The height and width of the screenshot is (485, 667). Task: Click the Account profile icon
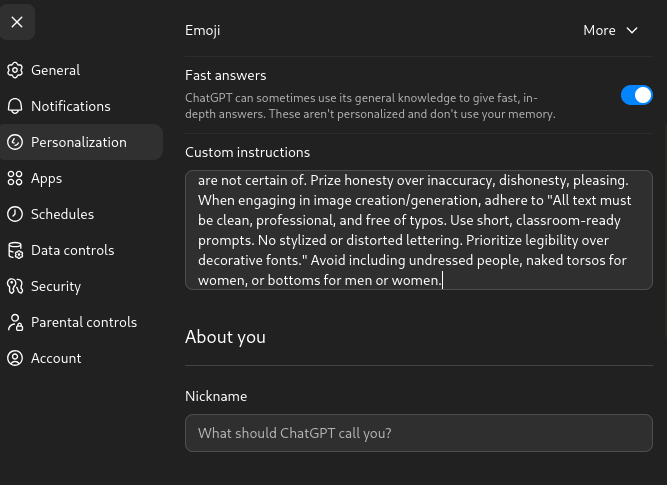[x=15, y=358]
